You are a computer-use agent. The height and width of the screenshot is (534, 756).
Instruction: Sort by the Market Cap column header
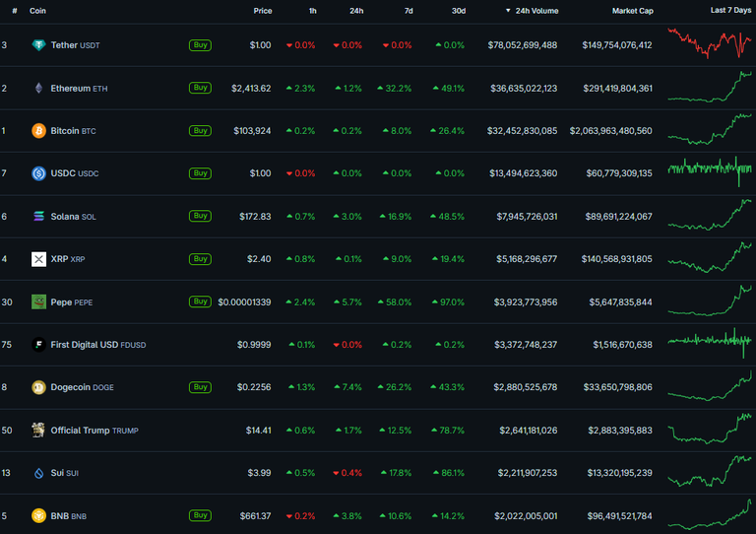tap(633, 11)
